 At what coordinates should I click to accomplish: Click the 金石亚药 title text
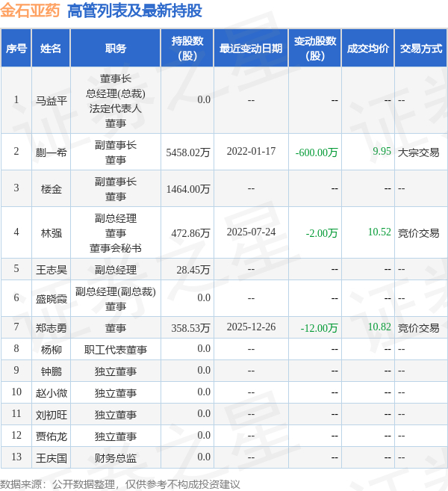point(30,10)
